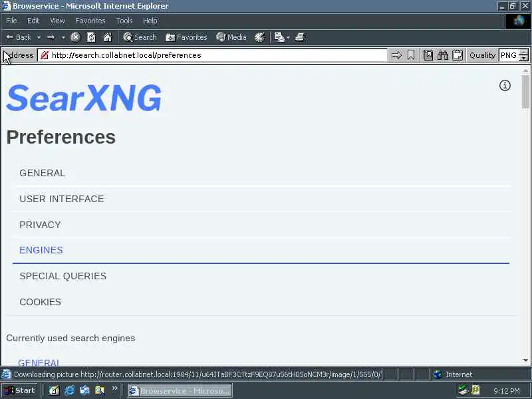The image size is (532, 399).
Task: Switch to the USER INTERFACE tab
Action: tap(61, 199)
